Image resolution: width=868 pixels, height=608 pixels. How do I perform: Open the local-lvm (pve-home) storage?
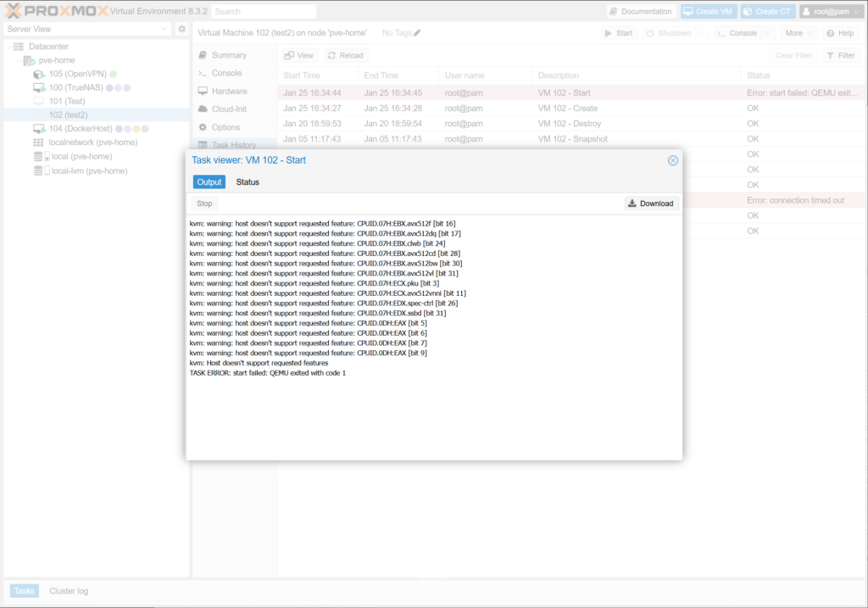click(89, 170)
